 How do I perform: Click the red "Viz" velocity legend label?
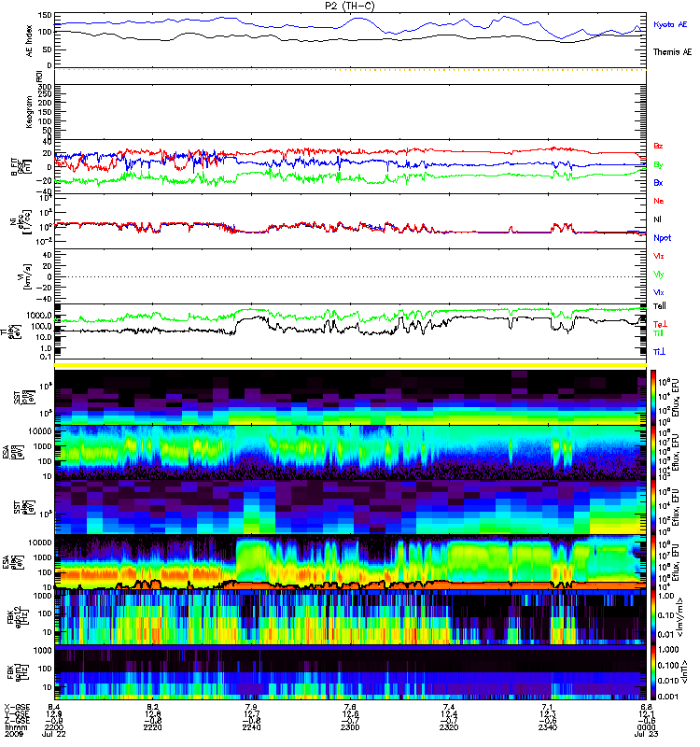point(658,256)
